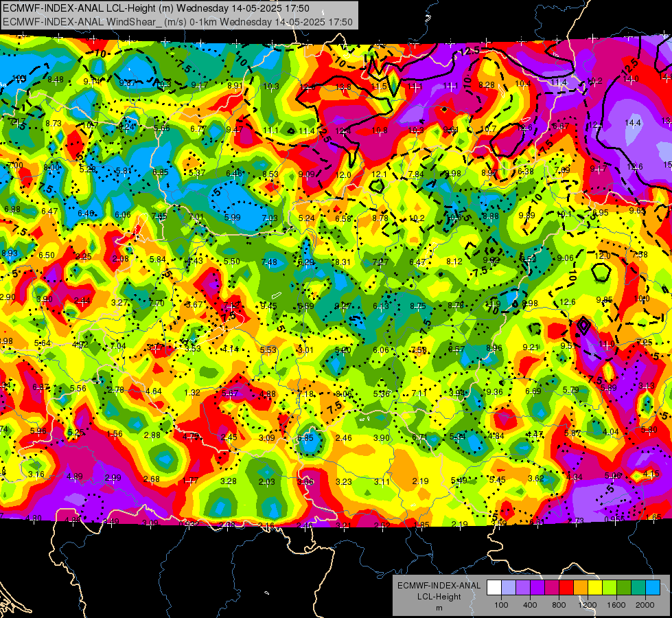Click the grid value 8.12
672x618 pixels.
point(454,261)
